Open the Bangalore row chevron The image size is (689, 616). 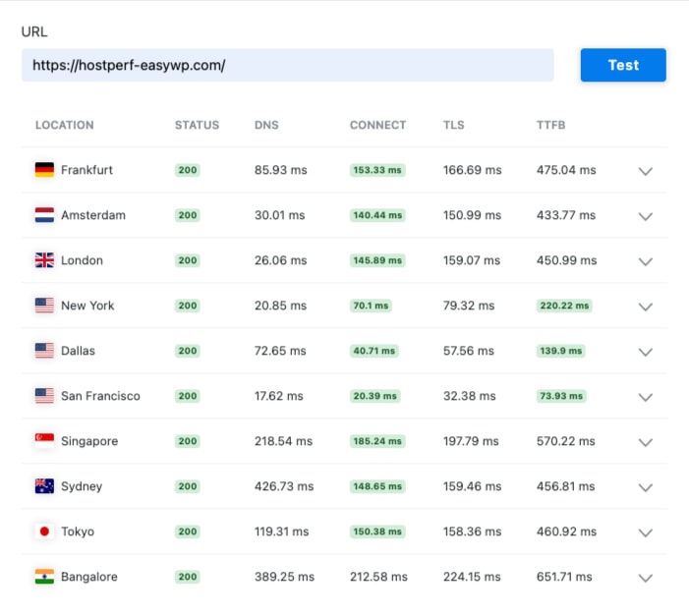[645, 578]
